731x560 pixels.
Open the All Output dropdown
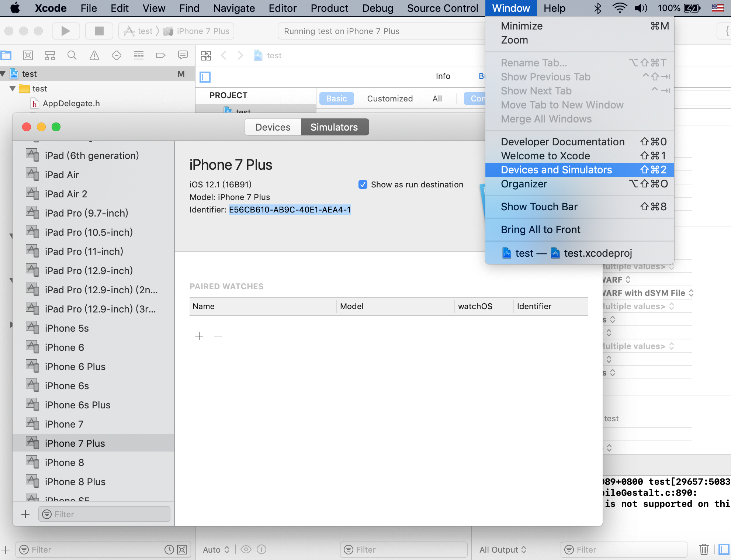point(503,550)
